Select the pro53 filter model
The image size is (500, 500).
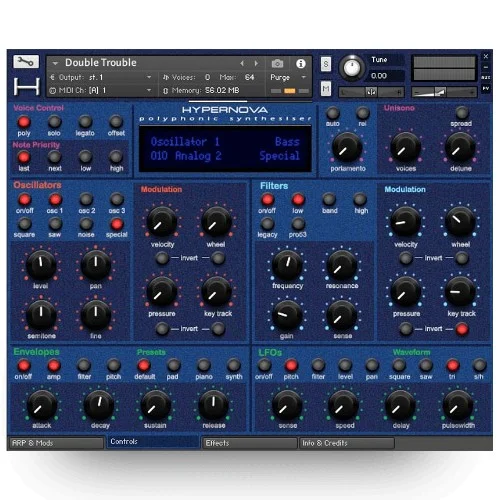(298, 224)
